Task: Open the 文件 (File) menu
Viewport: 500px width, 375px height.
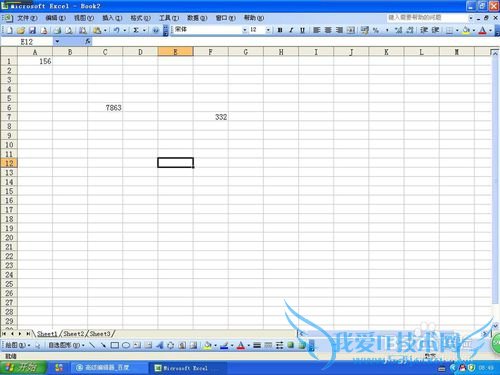Action: pyautogui.click(x=27, y=18)
